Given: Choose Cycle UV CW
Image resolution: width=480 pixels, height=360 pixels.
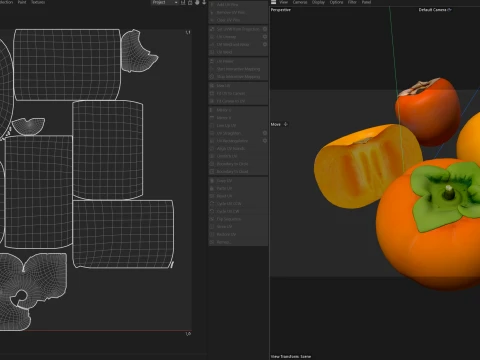Looking at the screenshot, I should tap(238, 211).
